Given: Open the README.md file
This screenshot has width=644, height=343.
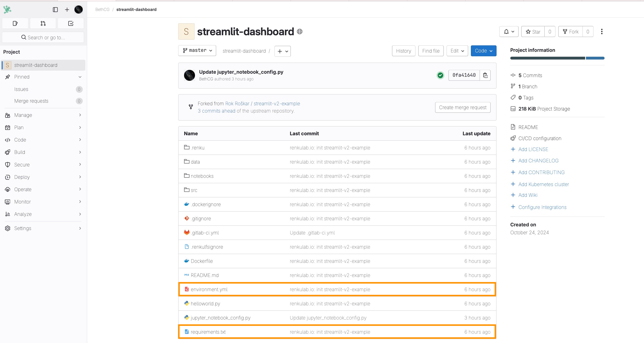Looking at the screenshot, I should click(204, 275).
